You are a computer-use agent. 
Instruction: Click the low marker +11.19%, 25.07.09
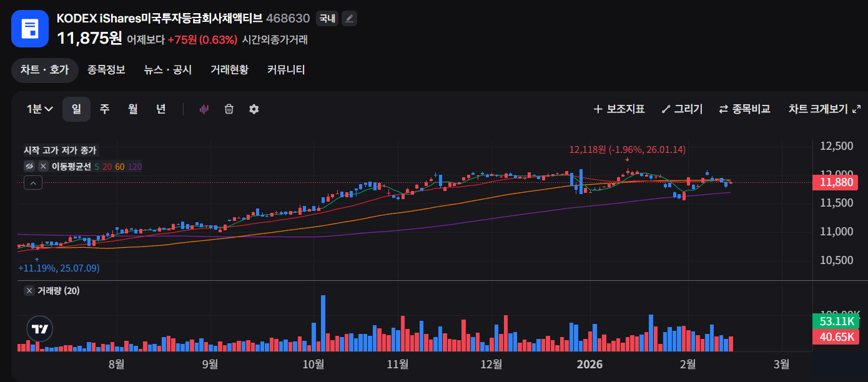point(59,268)
